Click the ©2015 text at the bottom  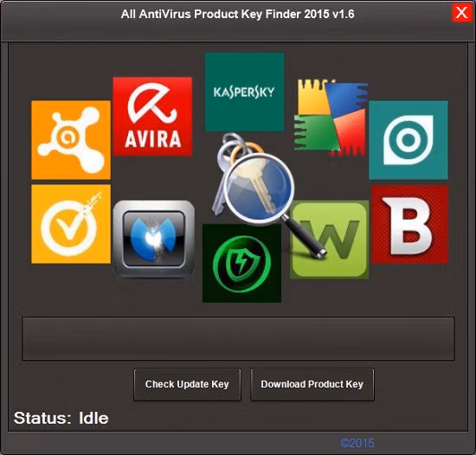(x=357, y=443)
